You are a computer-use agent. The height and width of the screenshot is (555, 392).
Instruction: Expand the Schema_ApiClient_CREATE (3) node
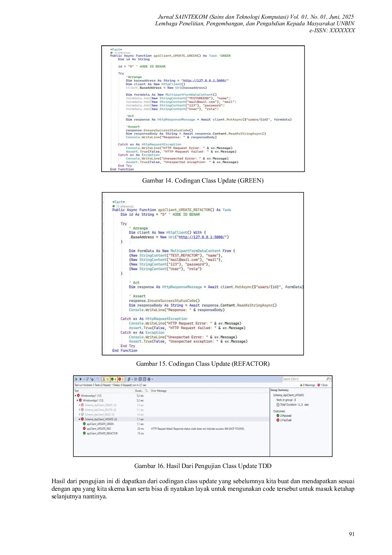pos(79,405)
